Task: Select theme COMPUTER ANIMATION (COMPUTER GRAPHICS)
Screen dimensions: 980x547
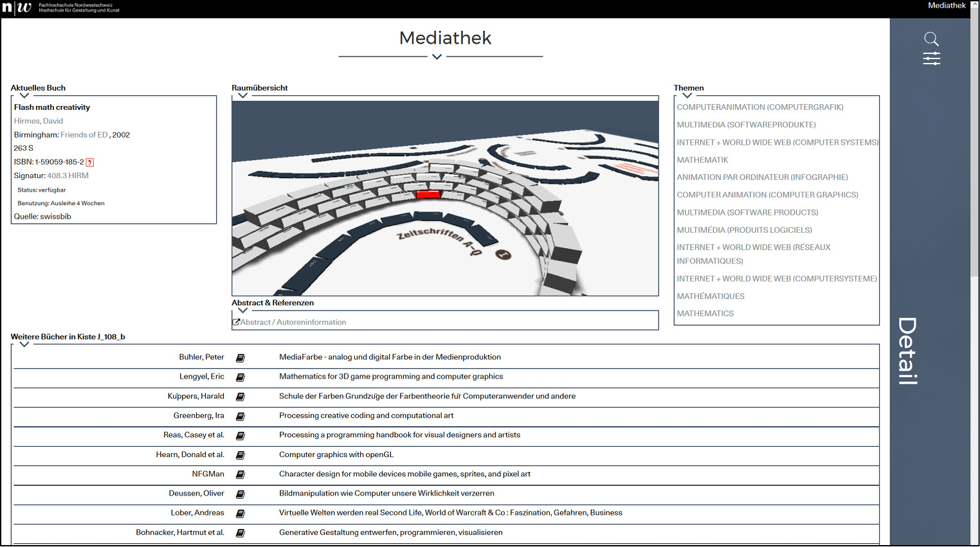Action: [767, 195]
